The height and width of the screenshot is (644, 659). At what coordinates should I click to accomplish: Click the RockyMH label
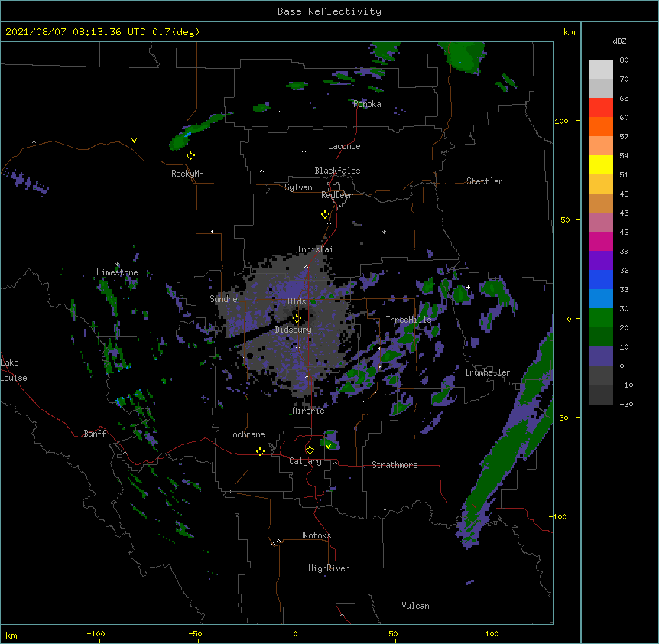pyautogui.click(x=187, y=173)
